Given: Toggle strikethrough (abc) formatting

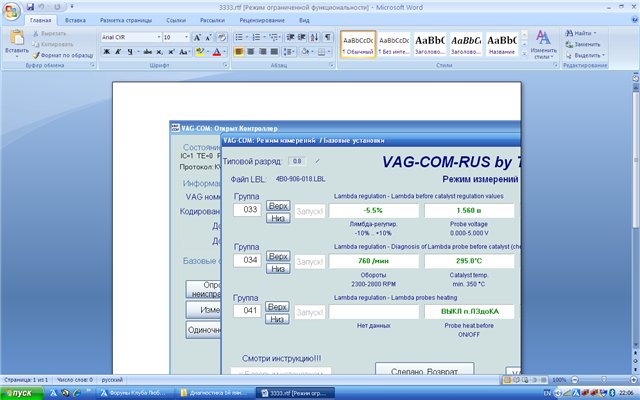Looking at the screenshot, I should pyautogui.click(x=147, y=52).
